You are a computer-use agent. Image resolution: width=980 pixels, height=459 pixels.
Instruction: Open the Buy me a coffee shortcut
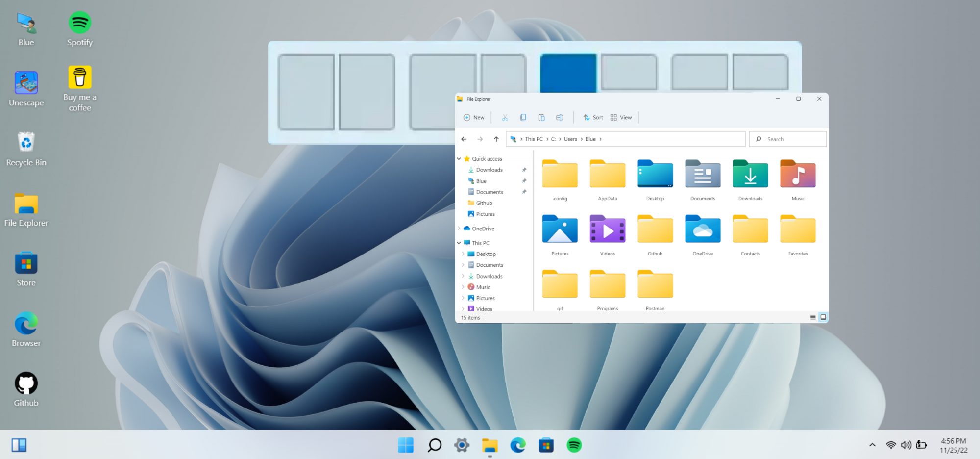(79, 89)
